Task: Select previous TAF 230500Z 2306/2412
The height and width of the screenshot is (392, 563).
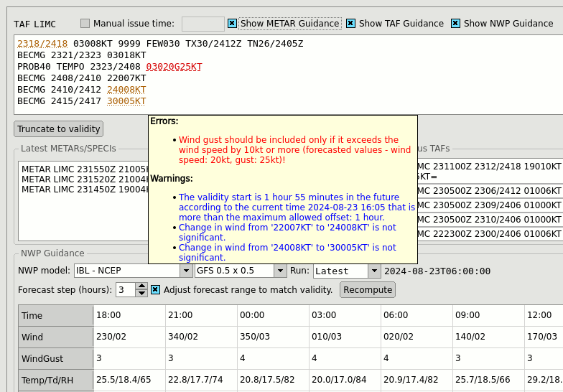Action: (x=490, y=191)
